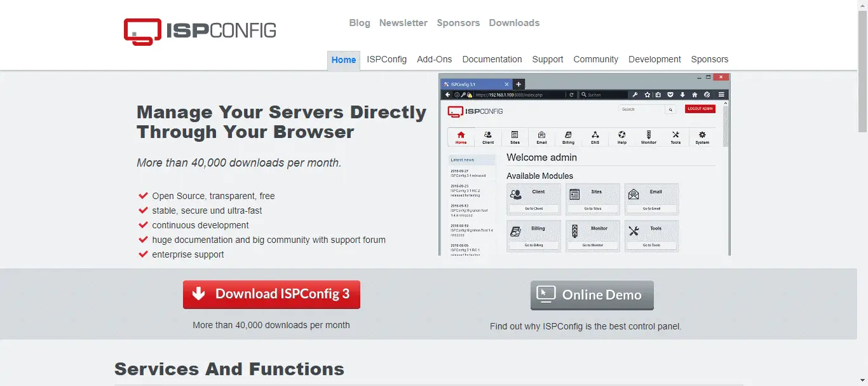Click the Help lifebuoy icon in preview

pyautogui.click(x=622, y=135)
